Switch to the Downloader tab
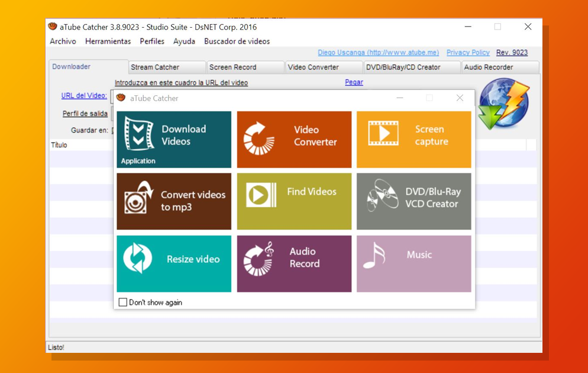 (x=89, y=67)
